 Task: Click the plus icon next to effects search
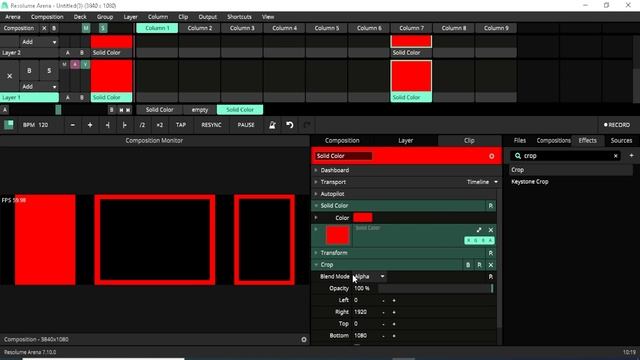[x=631, y=156]
